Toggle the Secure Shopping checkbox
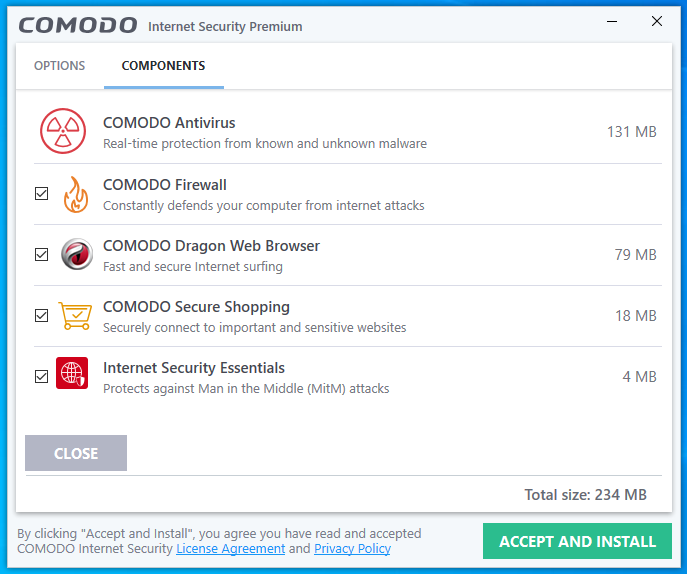Screen dimensions: 687x574 (x=41, y=316)
